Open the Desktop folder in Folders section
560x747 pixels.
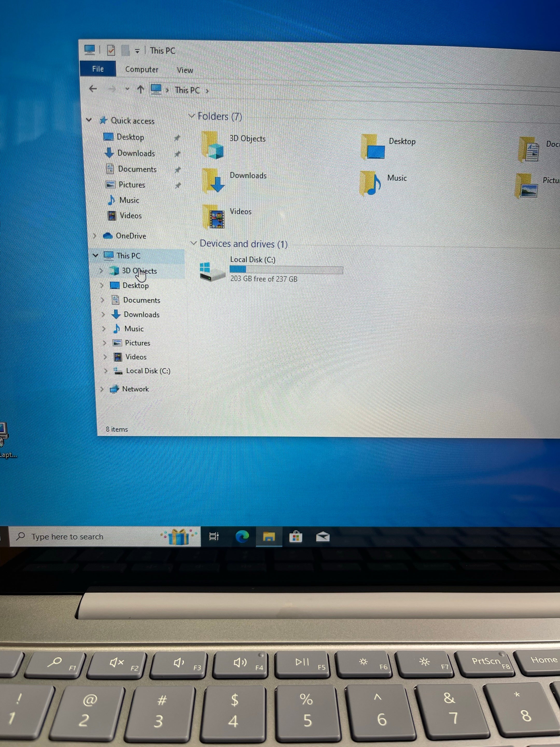coord(373,147)
